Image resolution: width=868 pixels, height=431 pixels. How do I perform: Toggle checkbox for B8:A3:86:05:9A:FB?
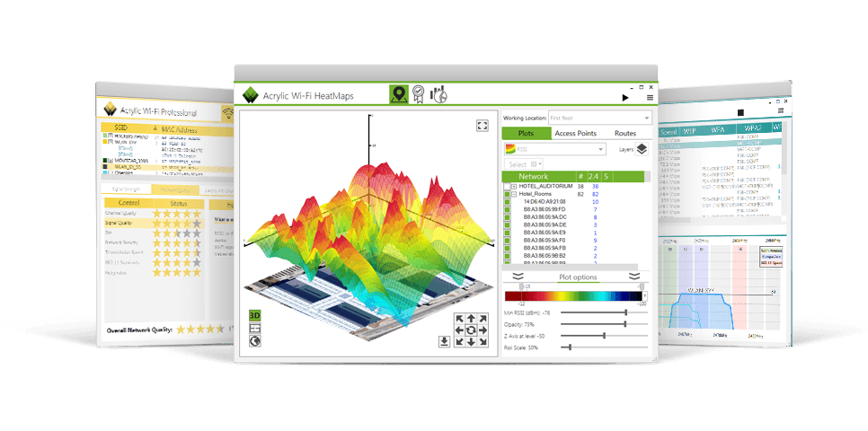[507, 249]
